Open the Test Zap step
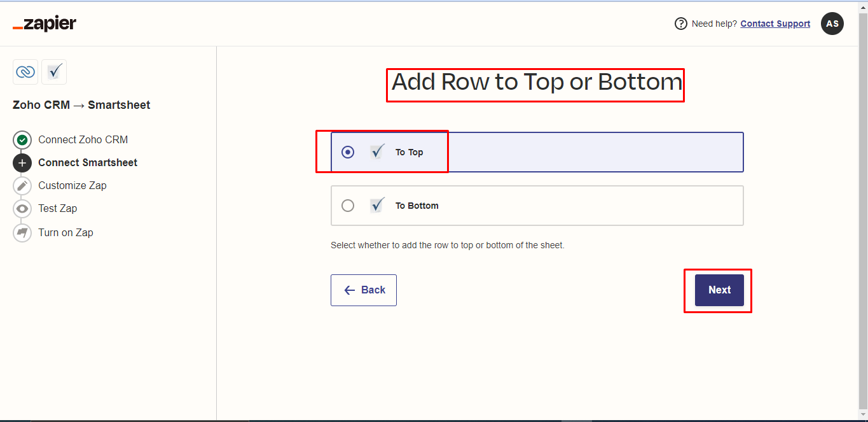Screen dimensions: 868x422 coord(58,208)
